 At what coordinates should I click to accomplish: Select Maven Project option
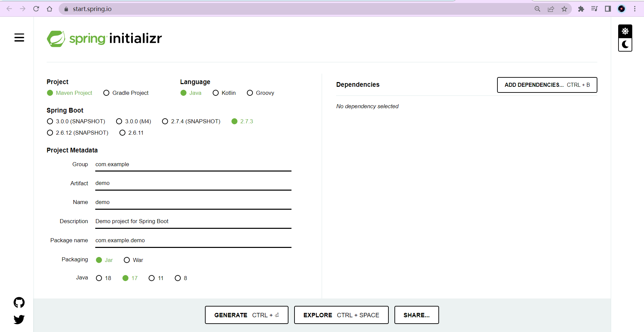point(69,93)
